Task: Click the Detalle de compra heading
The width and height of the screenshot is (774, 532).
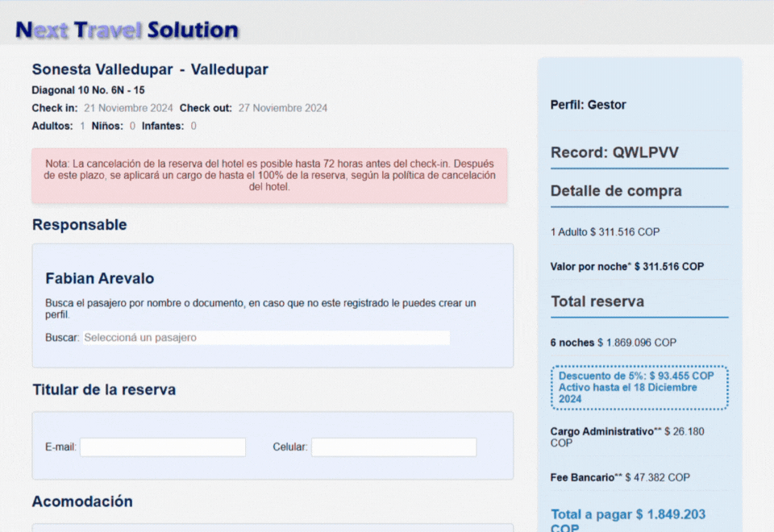Action: point(616,191)
